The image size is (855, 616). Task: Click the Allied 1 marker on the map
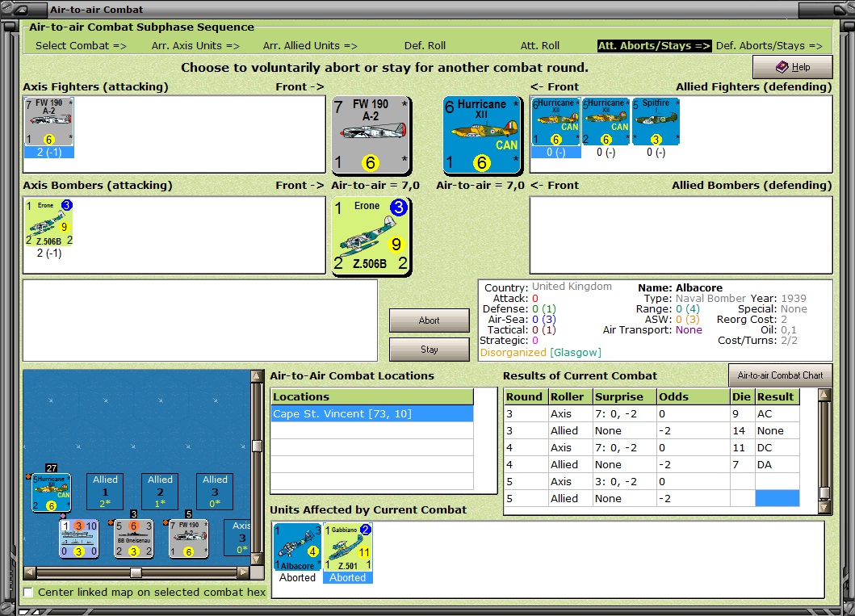point(105,492)
